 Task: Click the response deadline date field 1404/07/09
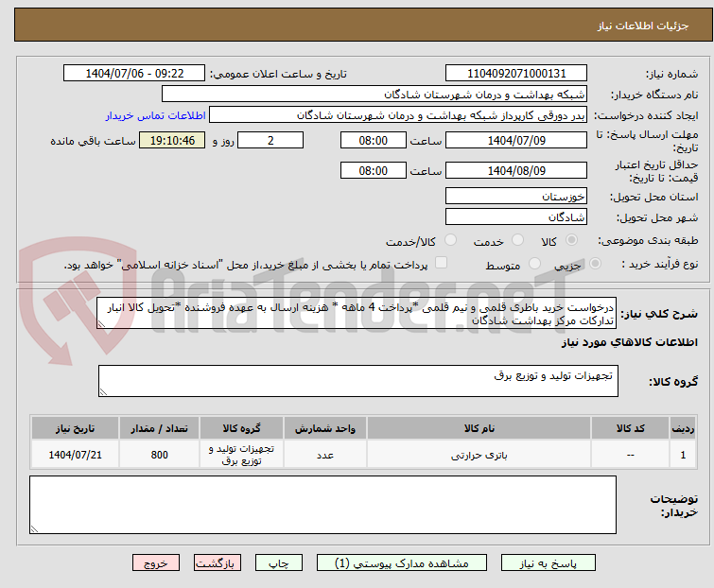515,141
